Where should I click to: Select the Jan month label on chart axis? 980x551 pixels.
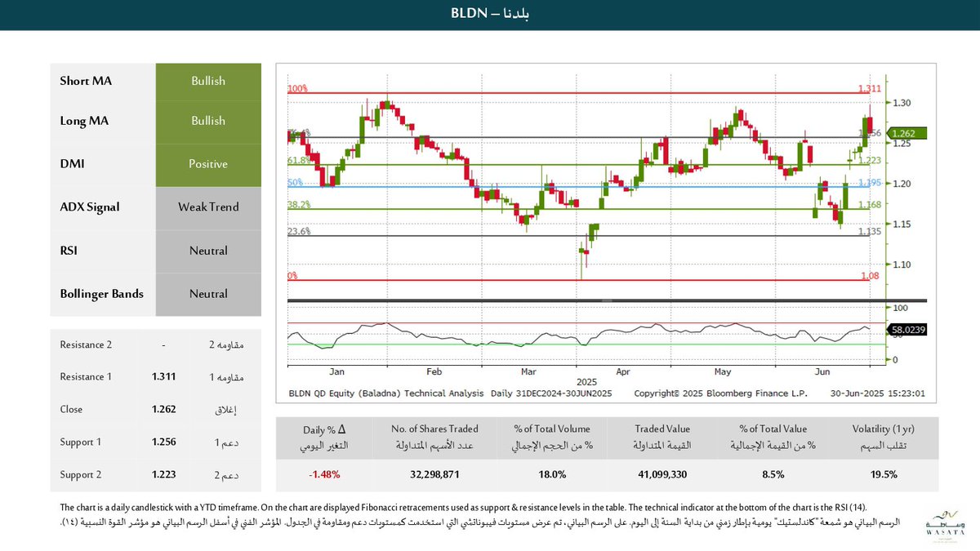(335, 371)
